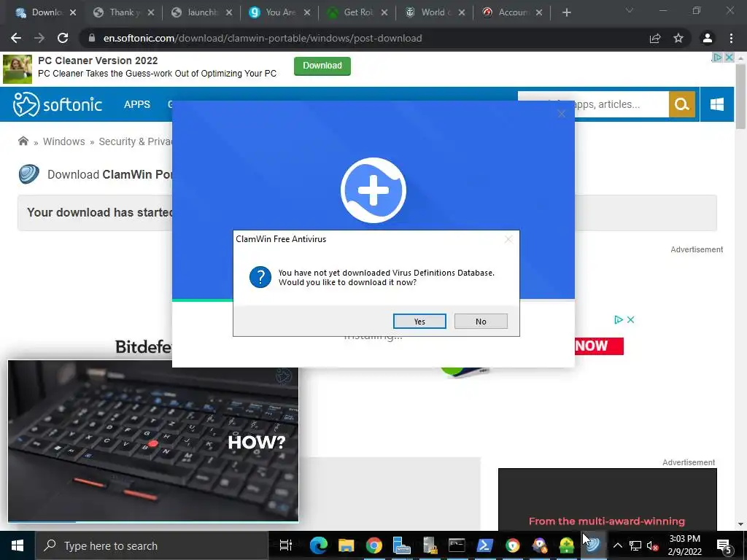Reload the current page
The image size is (747, 560).
[63, 38]
